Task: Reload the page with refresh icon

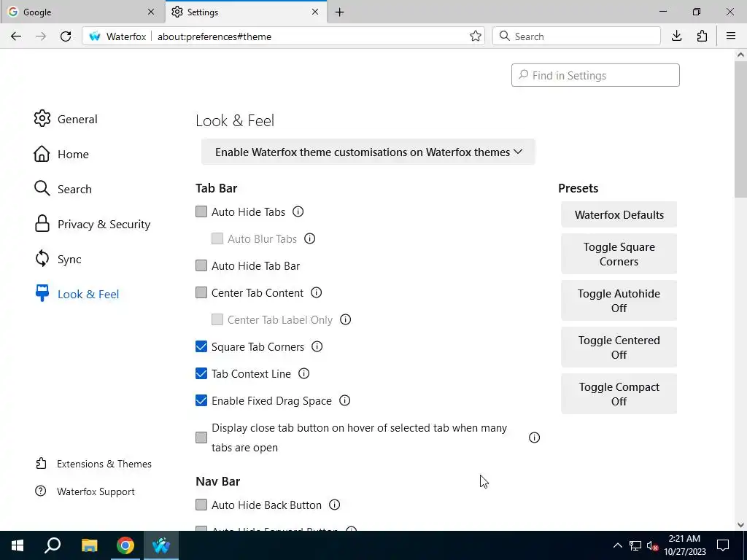Action: [66, 36]
